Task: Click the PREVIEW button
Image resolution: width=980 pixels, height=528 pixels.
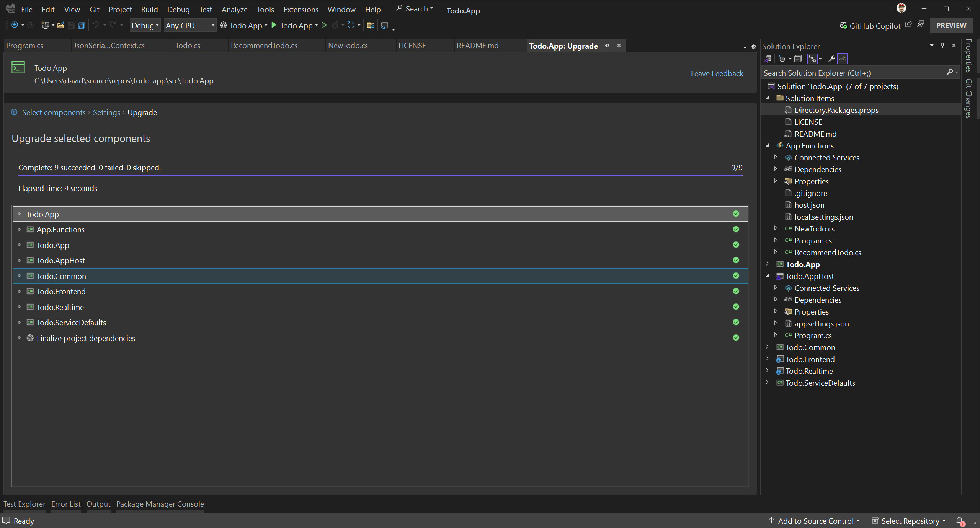Action: pos(951,25)
